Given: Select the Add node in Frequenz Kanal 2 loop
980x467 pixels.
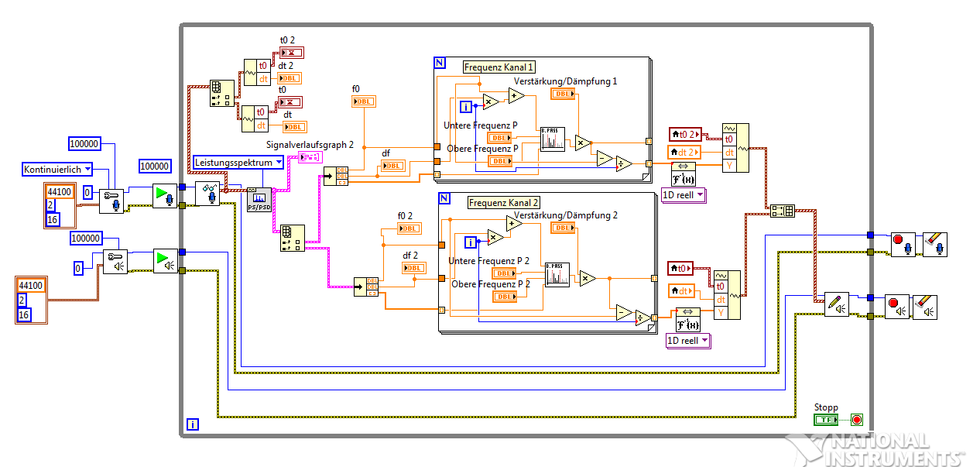Looking at the screenshot, I should [515, 224].
